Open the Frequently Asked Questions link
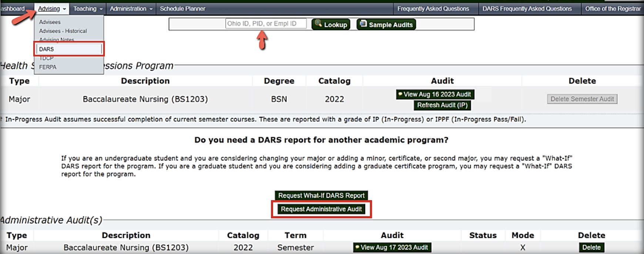The width and height of the screenshot is (644, 254). [433, 9]
